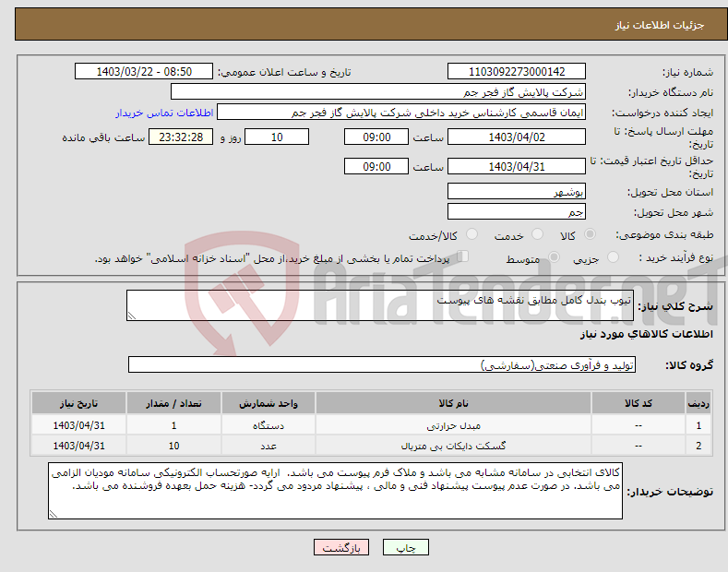Click the need date cell of مبدل حرارتی row

pos(78,425)
